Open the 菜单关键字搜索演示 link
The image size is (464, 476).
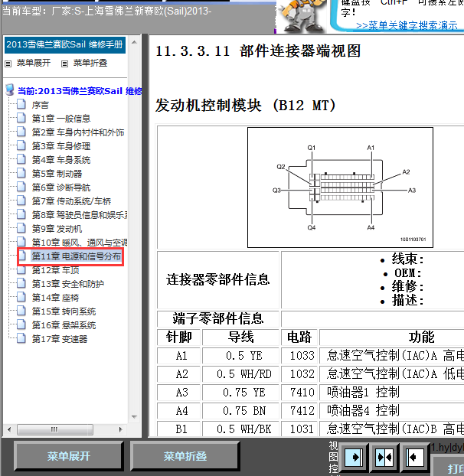[x=407, y=25]
